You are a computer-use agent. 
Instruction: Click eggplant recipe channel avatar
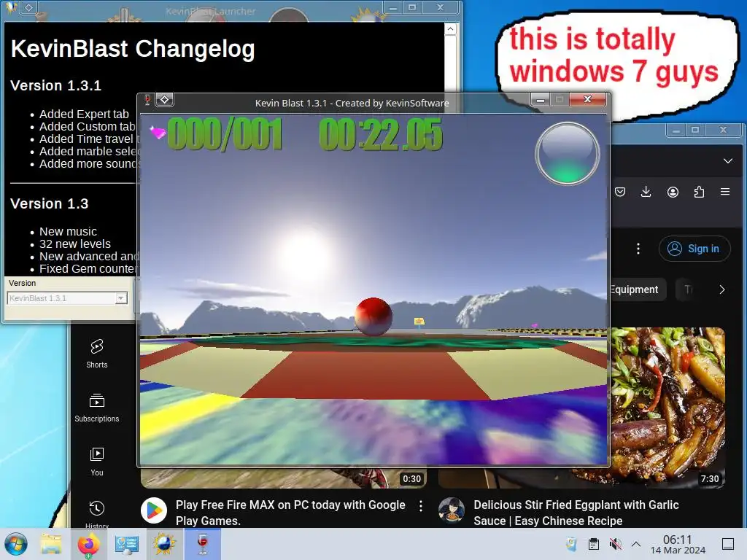click(451, 510)
